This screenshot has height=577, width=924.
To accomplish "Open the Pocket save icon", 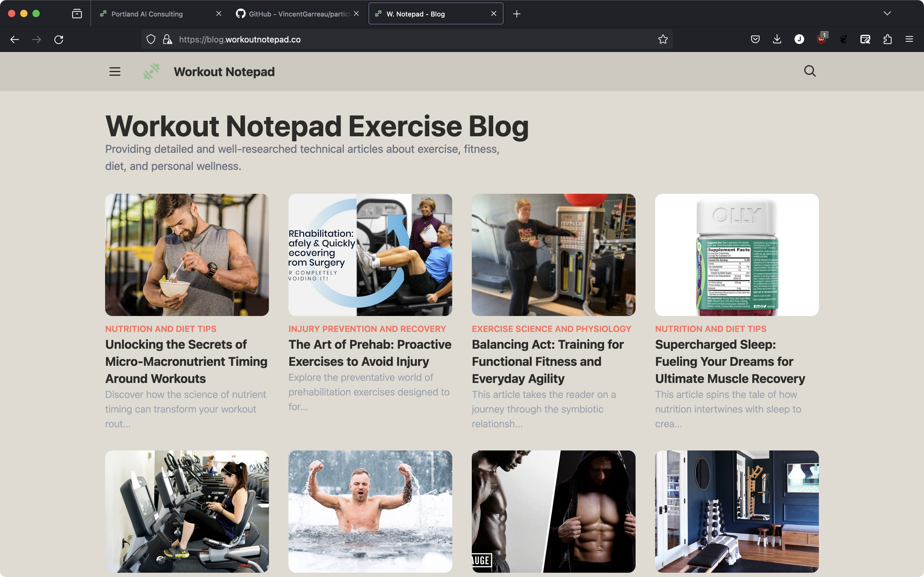I will 755,39.
